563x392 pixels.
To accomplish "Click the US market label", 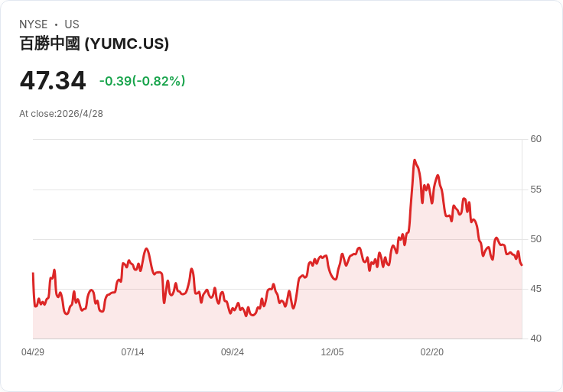I will tap(72, 24).
